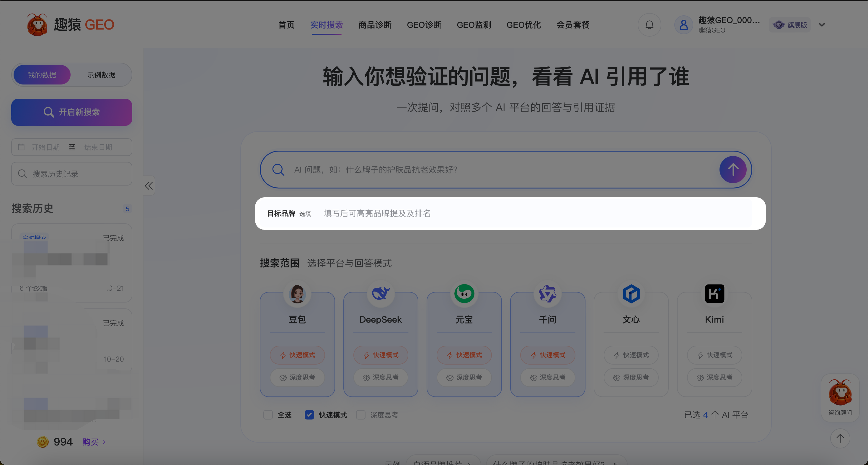This screenshot has width=868, height=465.
Task: Toggle 深度思考 for 千问
Action: click(548, 377)
